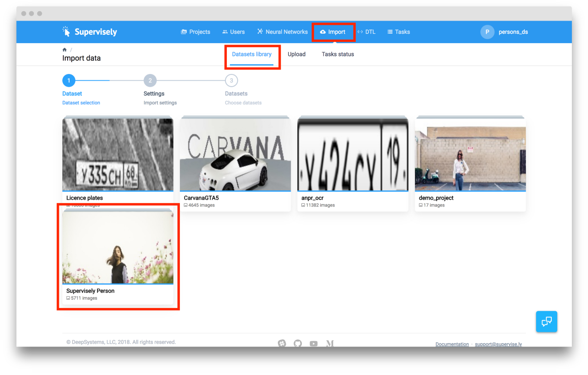Click the CarvanaGTA5 title

(x=201, y=198)
